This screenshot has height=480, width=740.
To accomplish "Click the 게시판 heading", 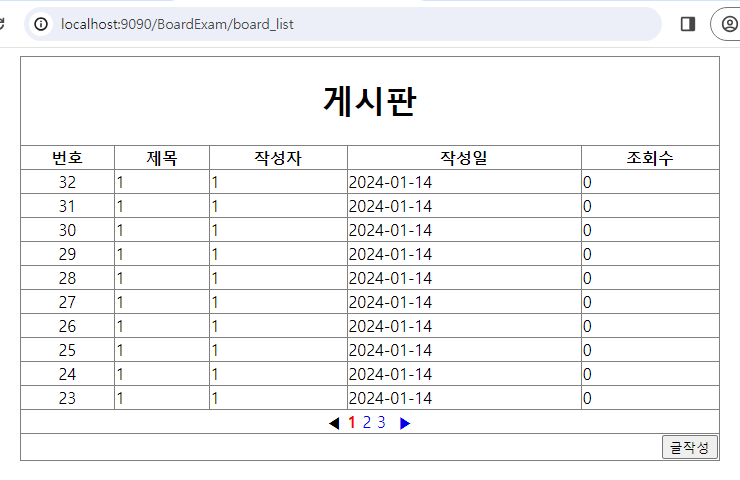I will pyautogui.click(x=370, y=101).
